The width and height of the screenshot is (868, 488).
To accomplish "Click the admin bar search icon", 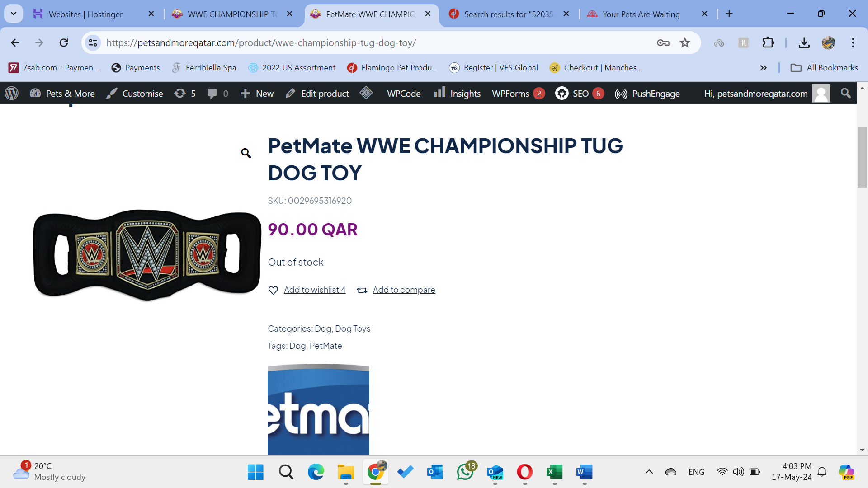I will (x=845, y=94).
